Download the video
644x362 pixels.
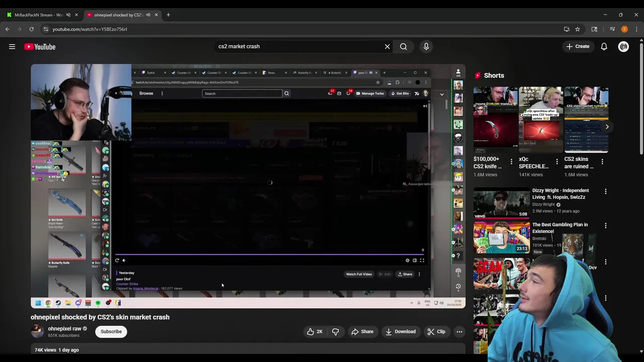(400, 332)
